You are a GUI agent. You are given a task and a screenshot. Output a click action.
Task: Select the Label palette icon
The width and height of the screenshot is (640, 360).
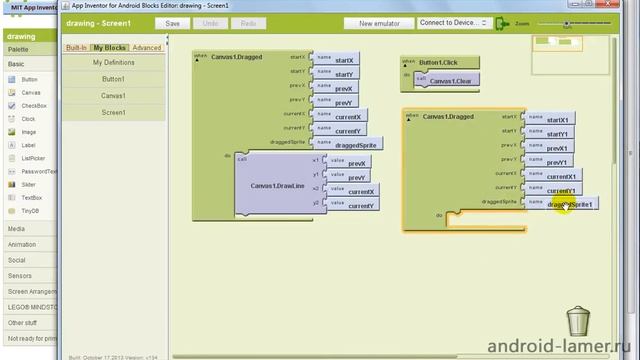(12, 145)
